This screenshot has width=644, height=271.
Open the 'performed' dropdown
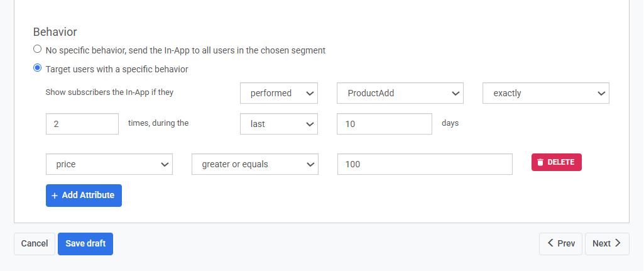click(x=279, y=93)
